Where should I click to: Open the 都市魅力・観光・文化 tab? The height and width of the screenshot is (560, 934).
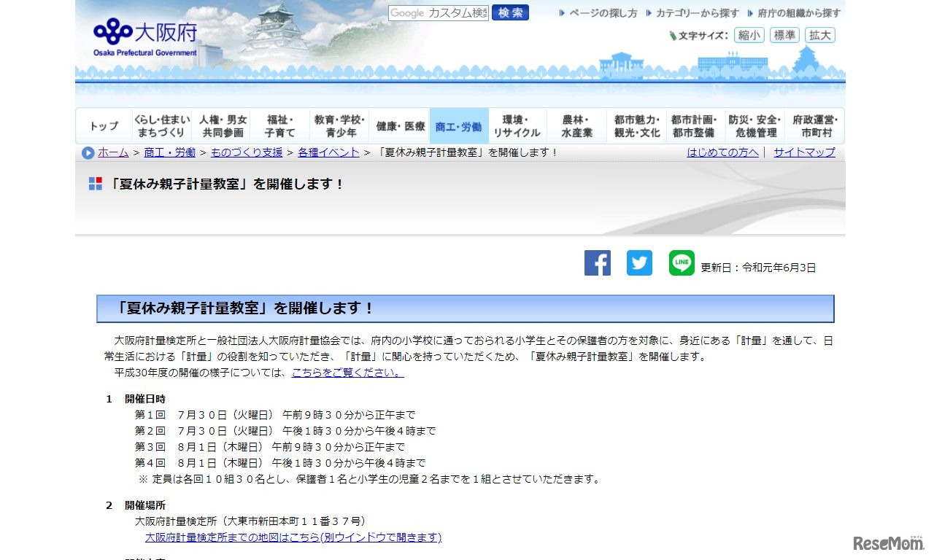pyautogui.click(x=636, y=126)
